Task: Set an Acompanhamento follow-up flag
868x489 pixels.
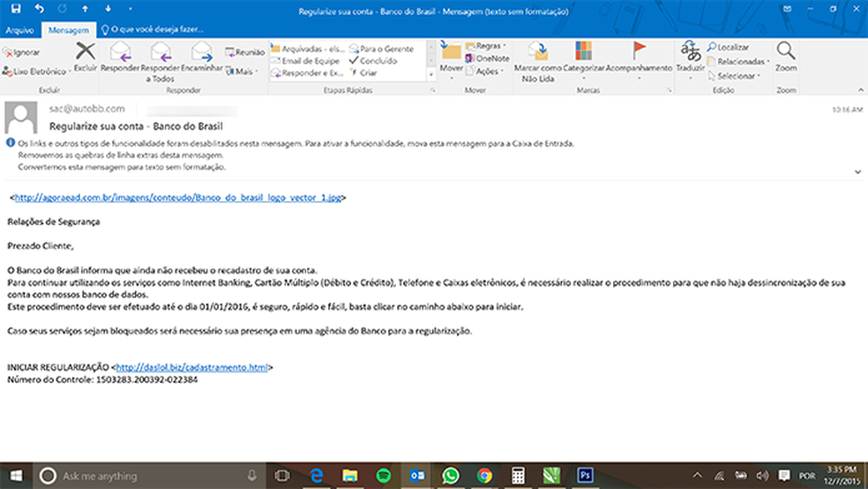Action: click(639, 60)
